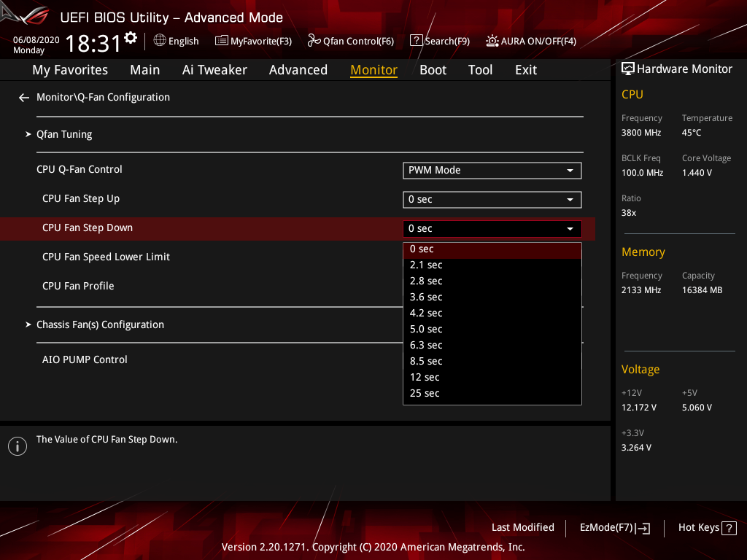The width and height of the screenshot is (747, 560).
Task: Toggle AURA ON/OFF(F4)
Action: click(531, 41)
